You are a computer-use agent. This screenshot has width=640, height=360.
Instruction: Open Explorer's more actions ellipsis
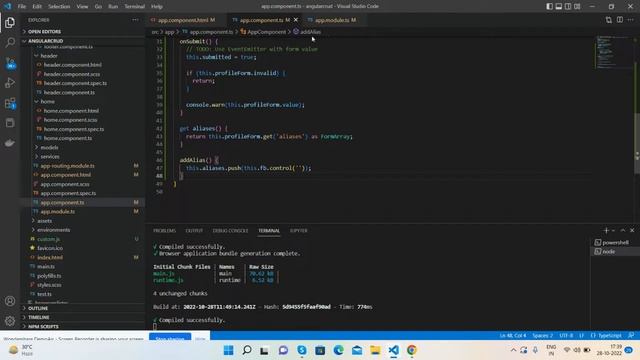[x=135, y=20]
